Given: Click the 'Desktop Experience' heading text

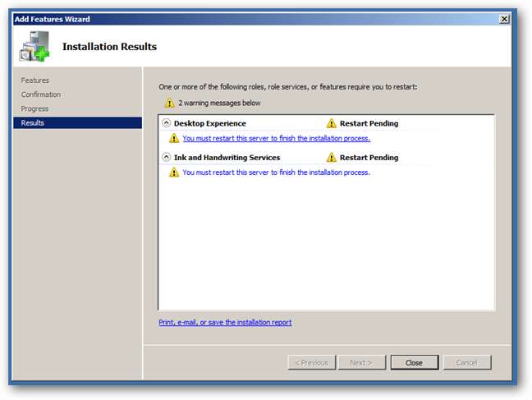Looking at the screenshot, I should [210, 123].
